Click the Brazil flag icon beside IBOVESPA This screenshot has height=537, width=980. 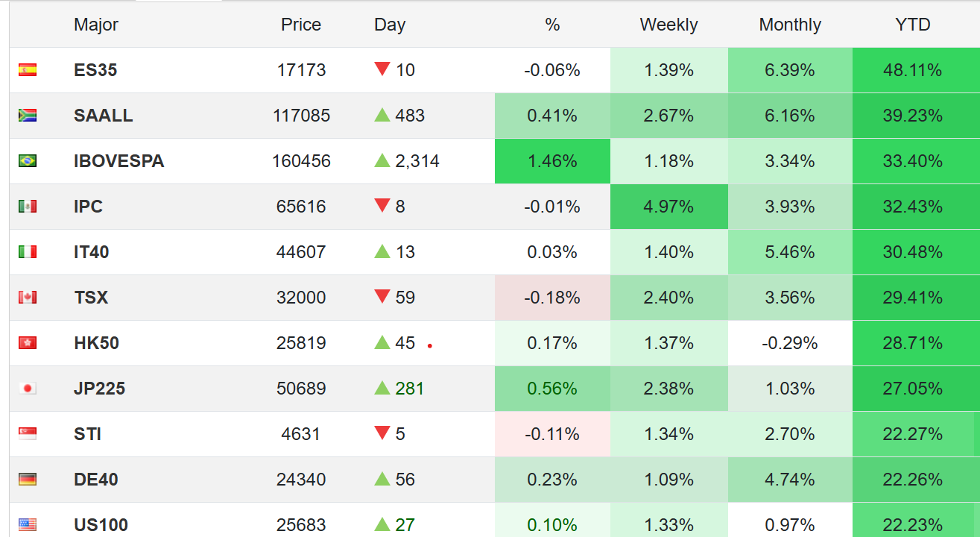click(28, 161)
